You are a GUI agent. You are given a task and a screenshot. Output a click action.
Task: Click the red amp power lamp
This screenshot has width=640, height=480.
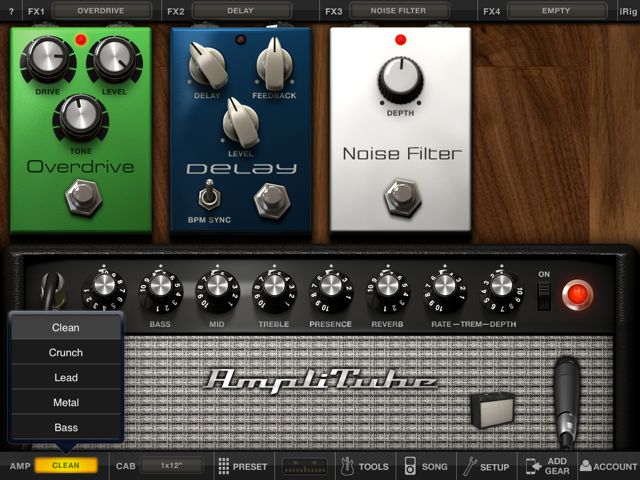pyautogui.click(x=577, y=295)
